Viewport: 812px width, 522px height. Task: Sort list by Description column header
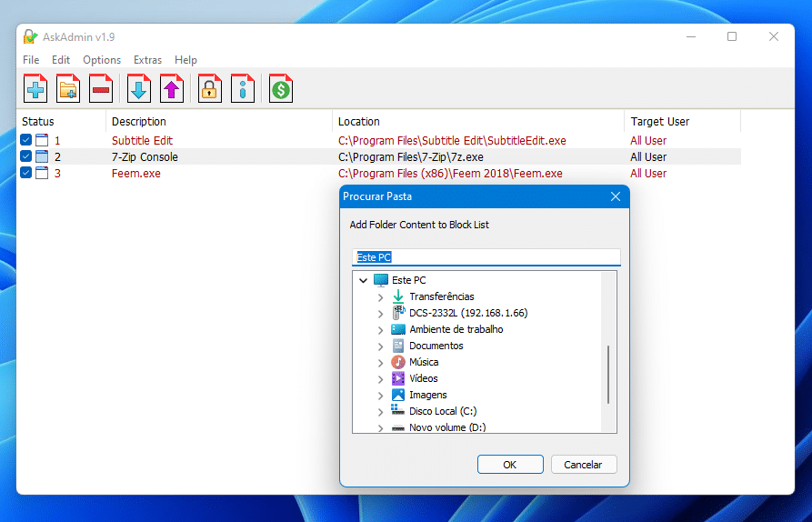(219, 121)
